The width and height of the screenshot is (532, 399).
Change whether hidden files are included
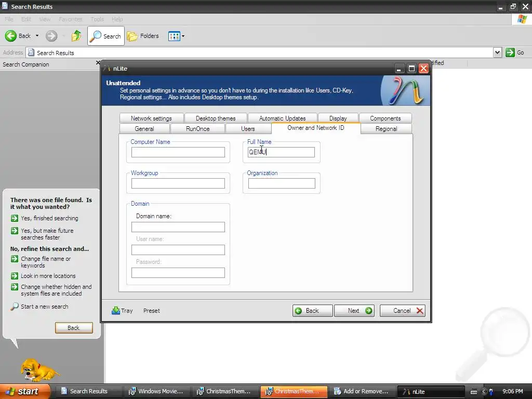pos(51,290)
